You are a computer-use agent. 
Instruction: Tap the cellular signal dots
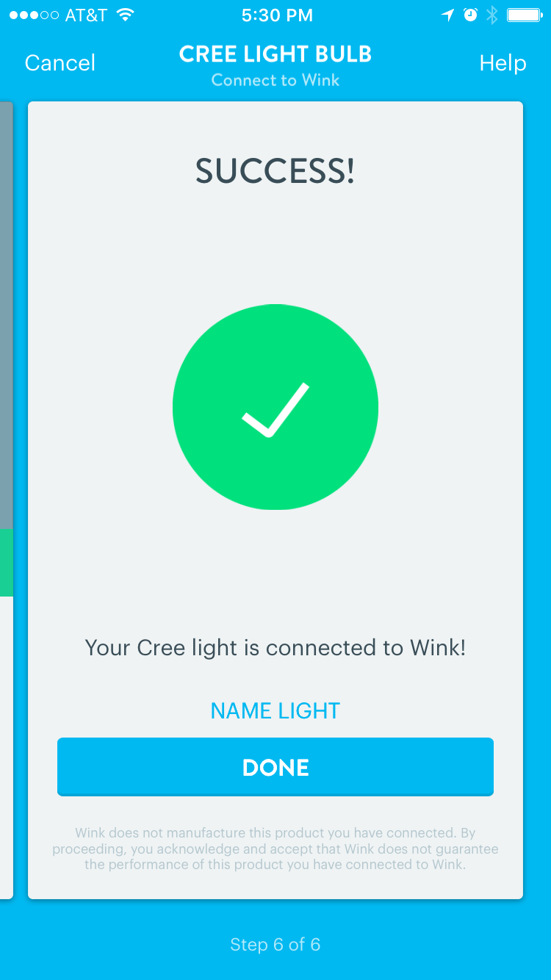point(34,15)
